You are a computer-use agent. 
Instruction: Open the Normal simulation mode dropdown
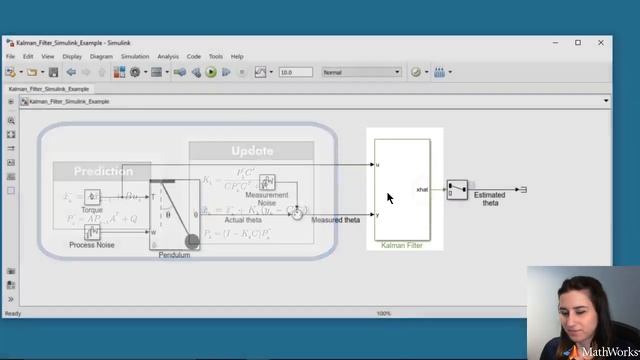pyautogui.click(x=361, y=72)
